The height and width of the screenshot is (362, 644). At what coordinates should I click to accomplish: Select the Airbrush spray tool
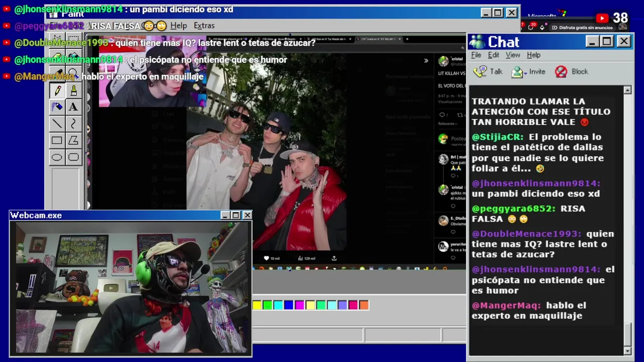coord(57,107)
